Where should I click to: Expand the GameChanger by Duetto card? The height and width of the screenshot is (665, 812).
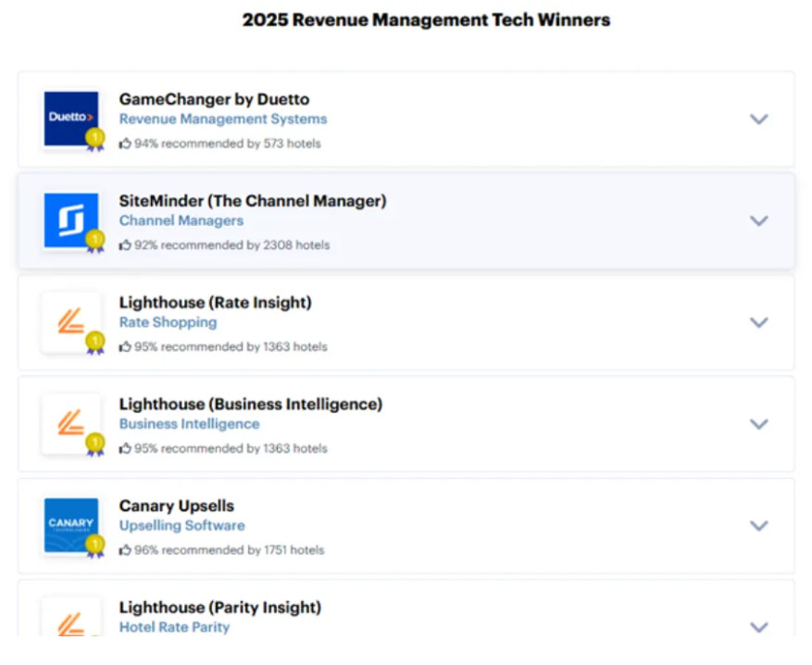pyautogui.click(x=758, y=119)
